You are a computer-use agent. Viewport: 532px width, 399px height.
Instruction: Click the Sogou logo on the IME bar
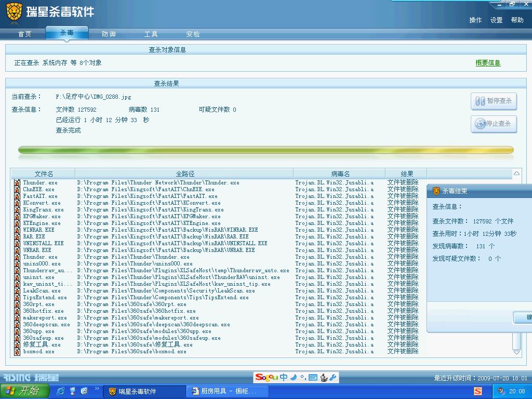click(267, 377)
